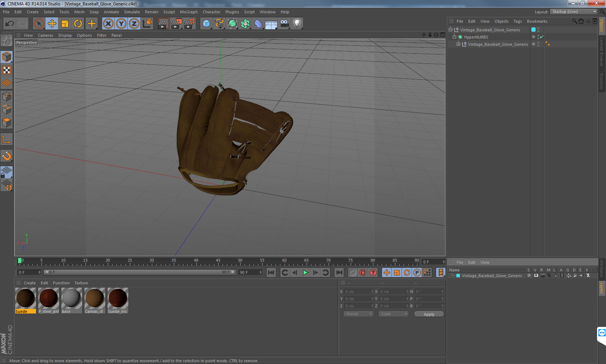Play animation forward
The width and height of the screenshot is (606, 364).
coord(305,272)
